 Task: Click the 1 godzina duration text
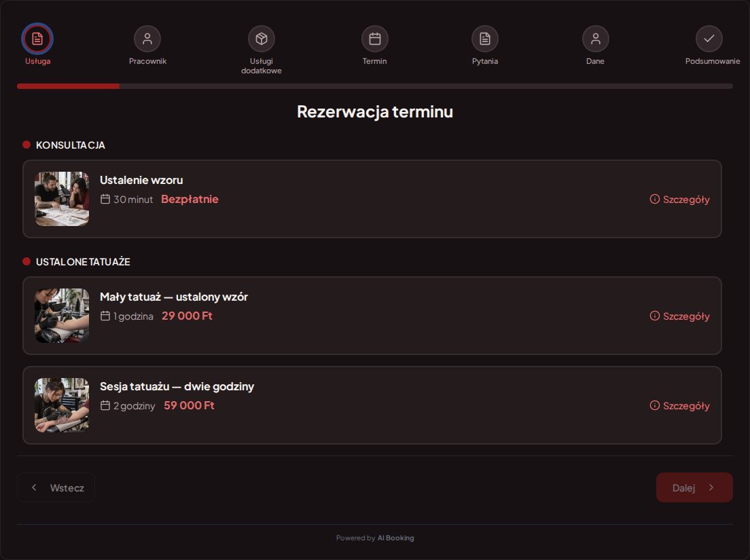coord(133,316)
